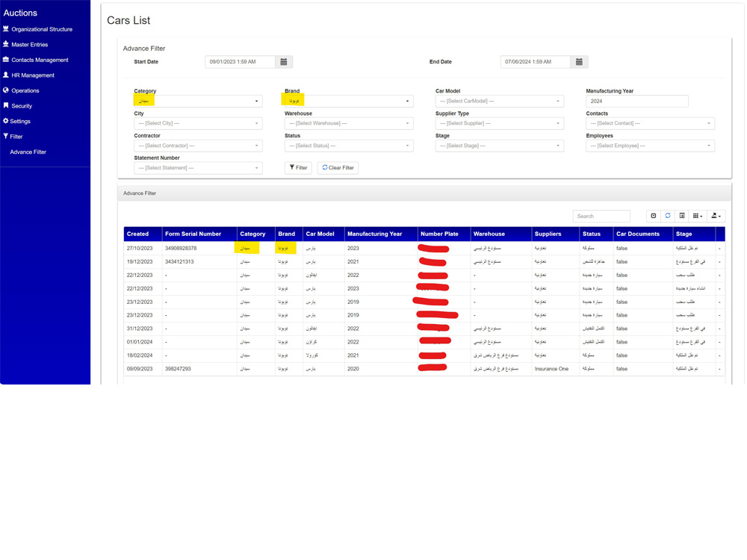Viewport: 747px width, 560px height.
Task: Open the export data dropdown
Action: click(716, 217)
